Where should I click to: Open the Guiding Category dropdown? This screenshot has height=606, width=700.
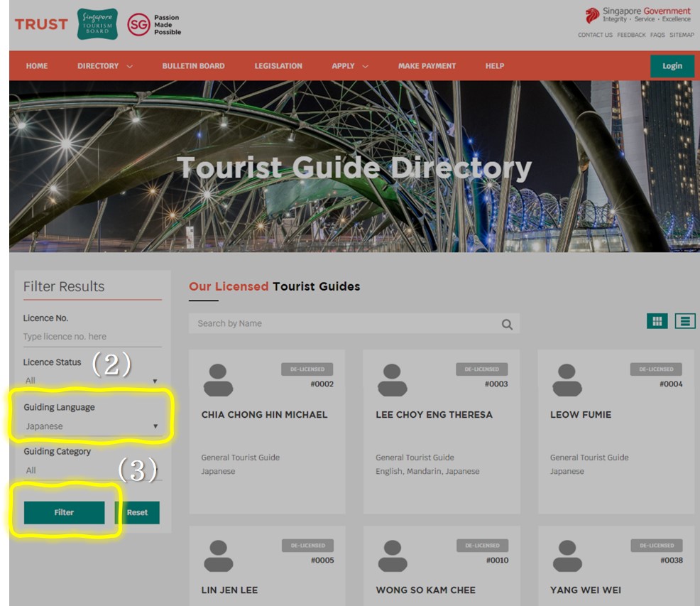click(91, 470)
